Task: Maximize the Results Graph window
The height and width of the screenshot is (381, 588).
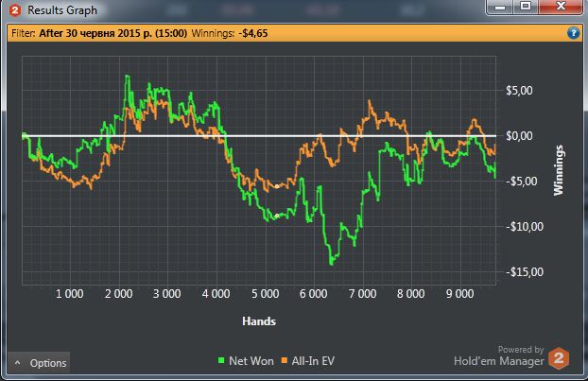Action: point(526,7)
